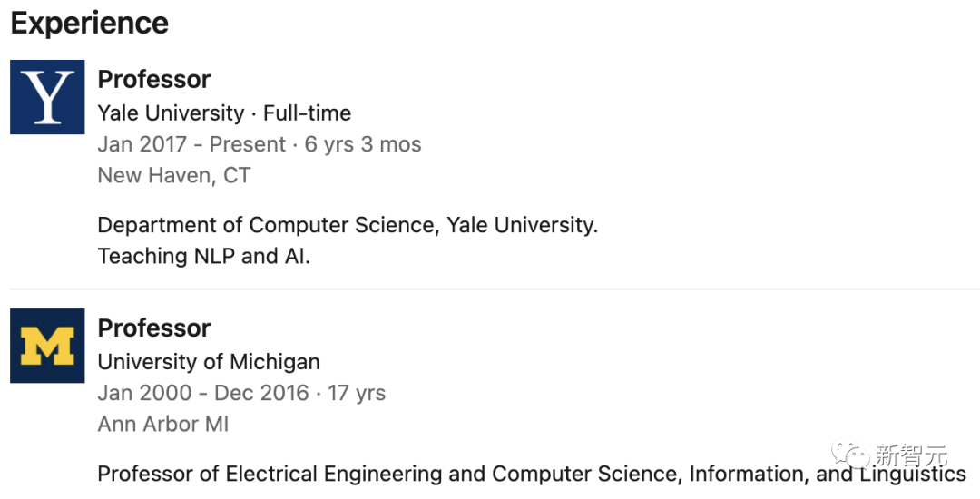
Task: Click the Yale University company name
Action: (x=171, y=113)
